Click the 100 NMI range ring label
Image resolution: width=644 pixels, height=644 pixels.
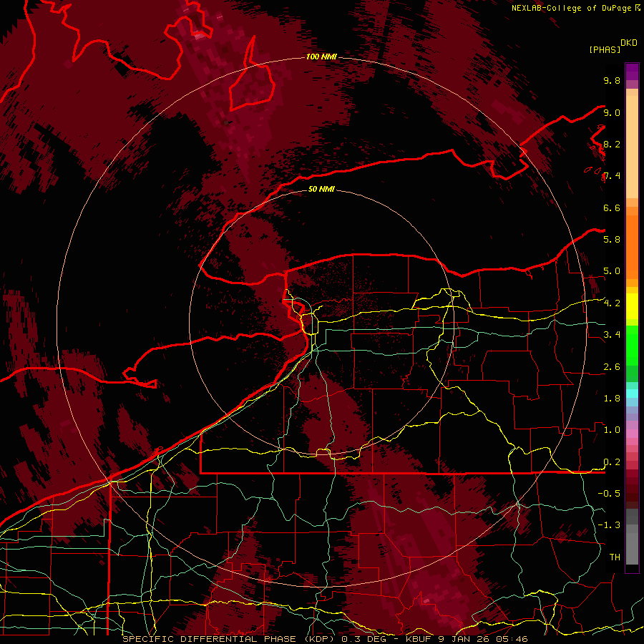pos(321,57)
